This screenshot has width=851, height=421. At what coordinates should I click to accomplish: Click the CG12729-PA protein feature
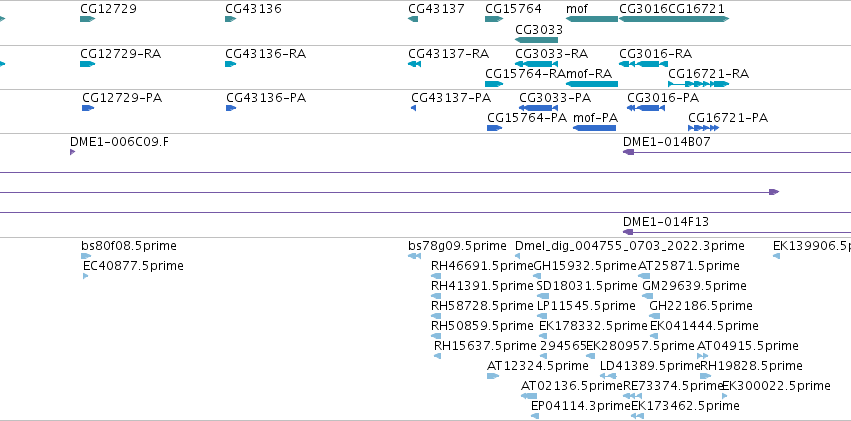click(x=88, y=108)
